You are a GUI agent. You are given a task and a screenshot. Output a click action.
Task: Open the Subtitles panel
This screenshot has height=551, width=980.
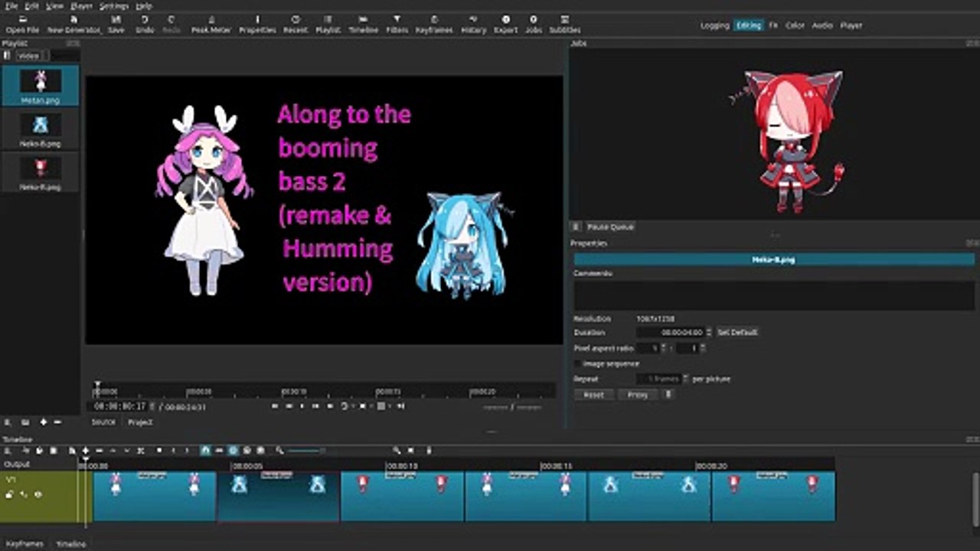click(564, 24)
